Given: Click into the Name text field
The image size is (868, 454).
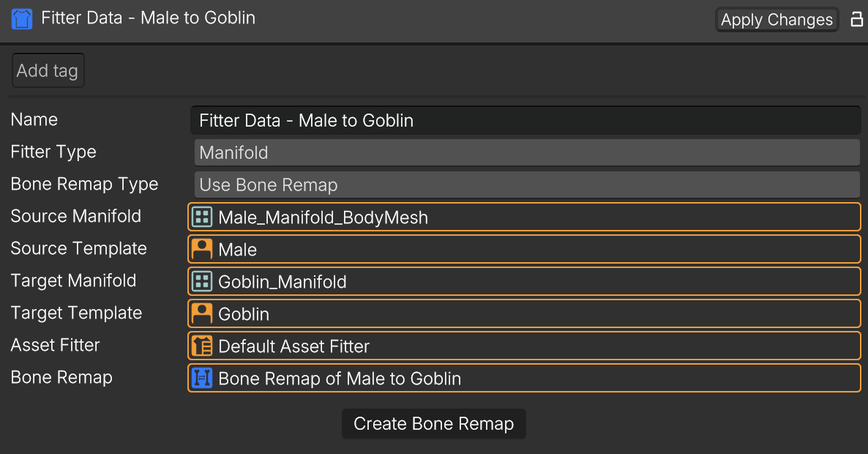Looking at the screenshot, I should 525,120.
